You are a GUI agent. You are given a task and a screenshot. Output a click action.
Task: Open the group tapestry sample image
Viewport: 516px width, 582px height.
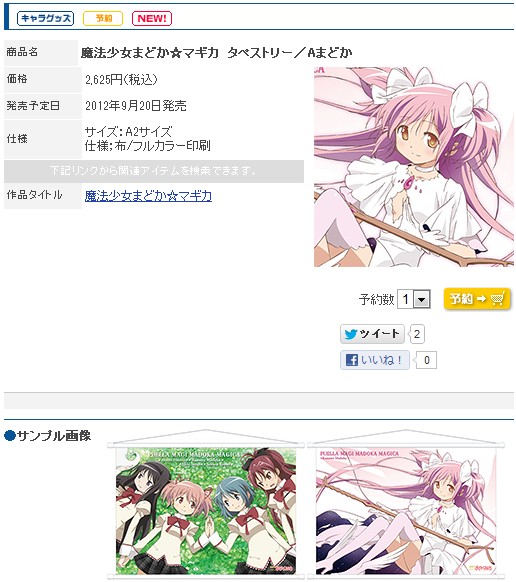[206, 504]
